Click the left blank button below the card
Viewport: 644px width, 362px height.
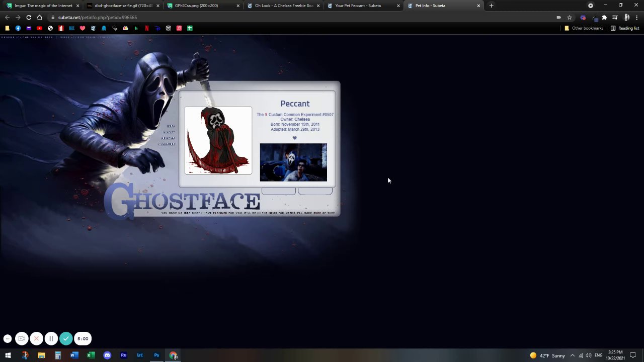[x=278, y=191]
